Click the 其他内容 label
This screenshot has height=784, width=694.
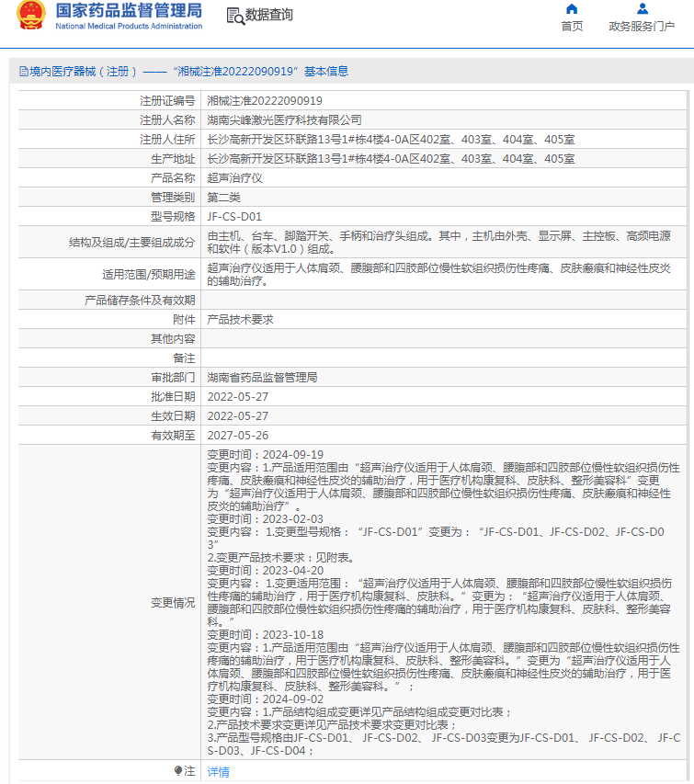click(173, 339)
